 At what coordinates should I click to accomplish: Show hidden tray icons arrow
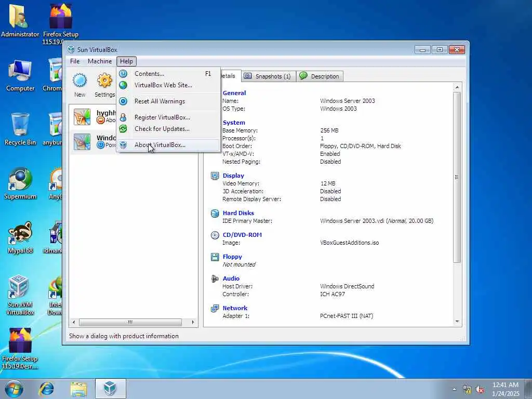tap(454, 390)
